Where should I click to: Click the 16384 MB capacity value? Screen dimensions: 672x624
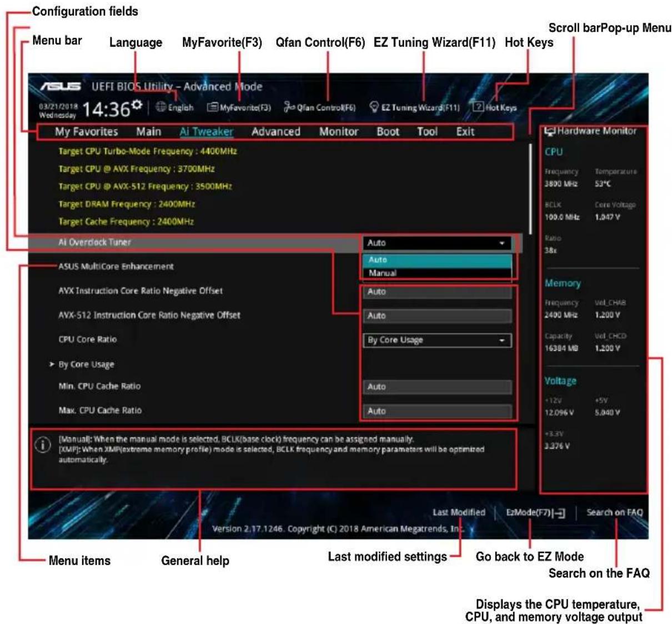coord(561,348)
